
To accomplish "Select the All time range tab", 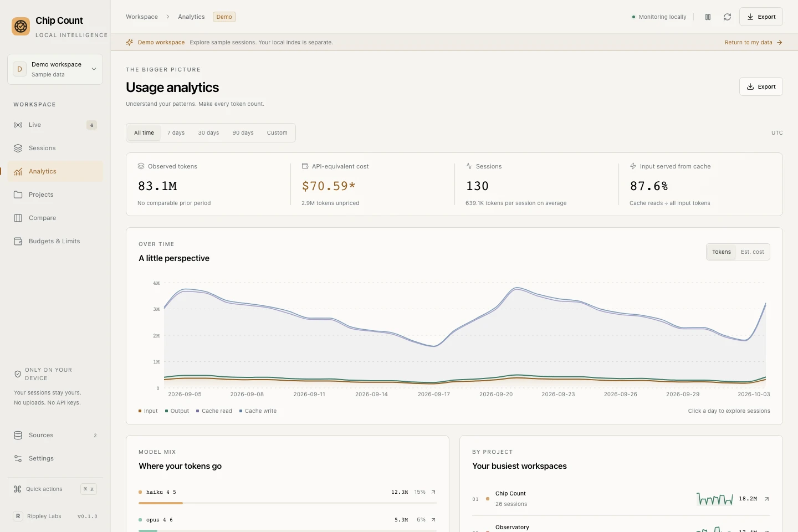I will point(144,133).
